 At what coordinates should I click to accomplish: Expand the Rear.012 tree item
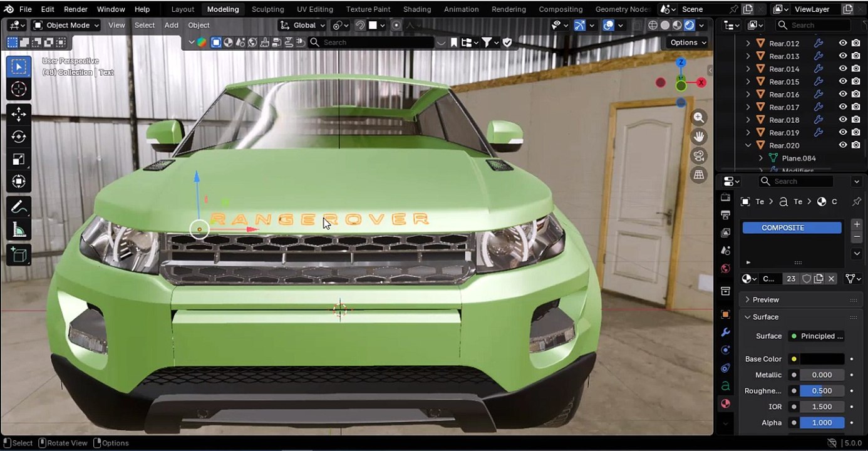pyautogui.click(x=748, y=43)
